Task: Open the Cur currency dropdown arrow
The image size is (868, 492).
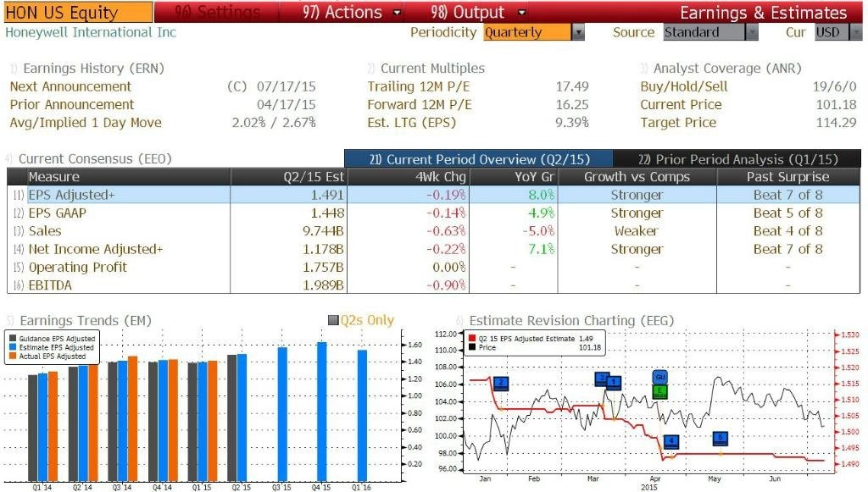Action: [x=856, y=33]
